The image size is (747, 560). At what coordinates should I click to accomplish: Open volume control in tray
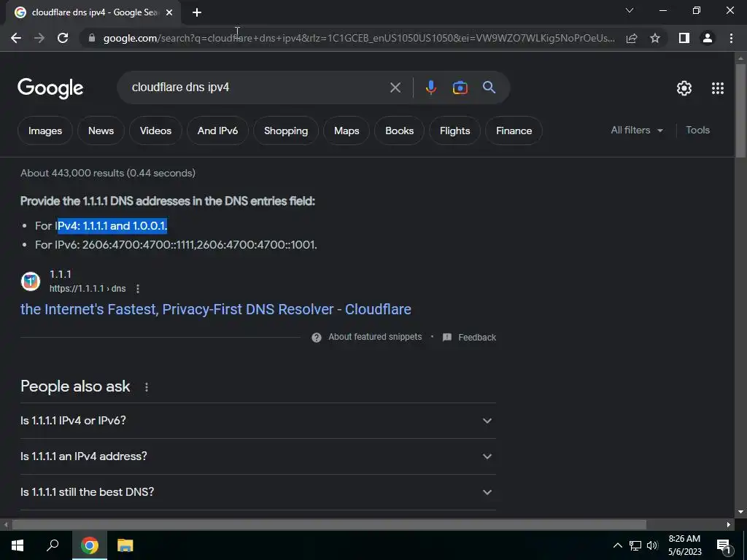click(x=651, y=545)
